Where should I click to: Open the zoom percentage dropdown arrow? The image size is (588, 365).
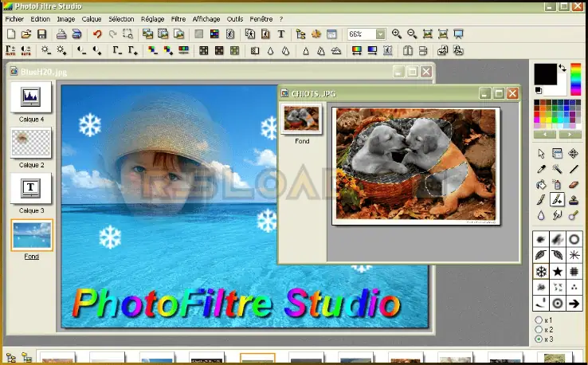pos(380,34)
